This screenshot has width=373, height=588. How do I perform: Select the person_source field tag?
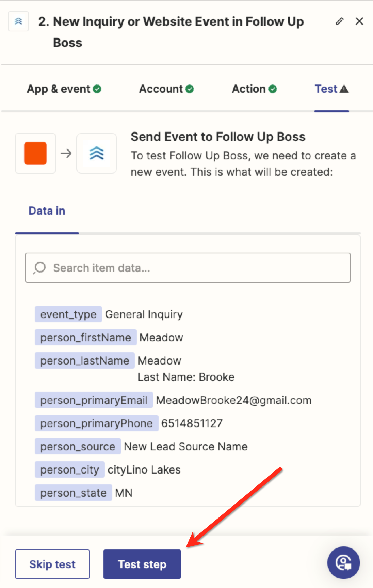point(78,446)
